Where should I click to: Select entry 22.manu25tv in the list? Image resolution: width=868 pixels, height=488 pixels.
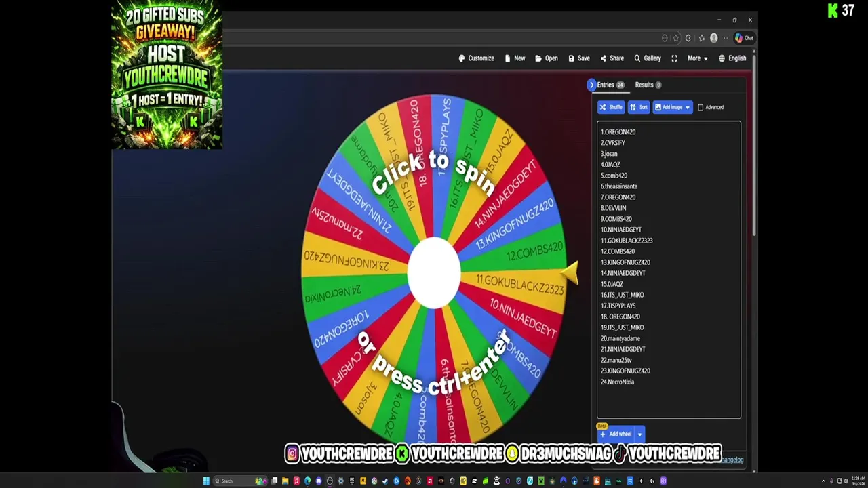pyautogui.click(x=616, y=360)
